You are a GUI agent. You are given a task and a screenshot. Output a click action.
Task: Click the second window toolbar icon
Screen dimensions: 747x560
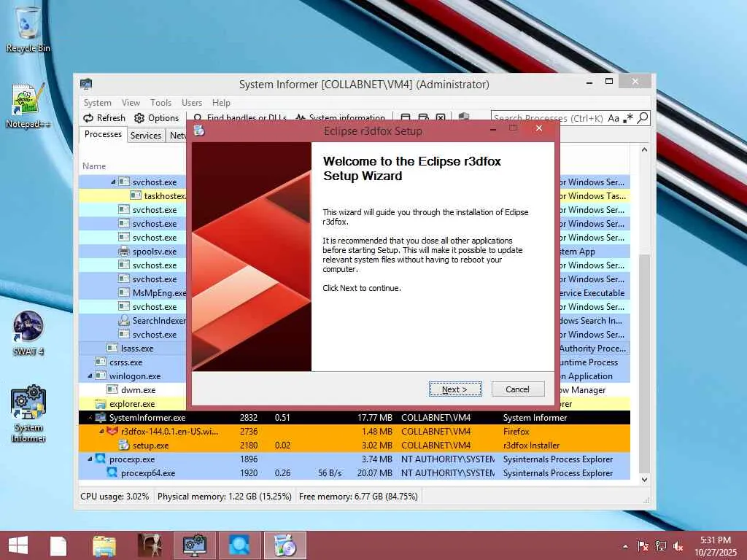pos(423,117)
